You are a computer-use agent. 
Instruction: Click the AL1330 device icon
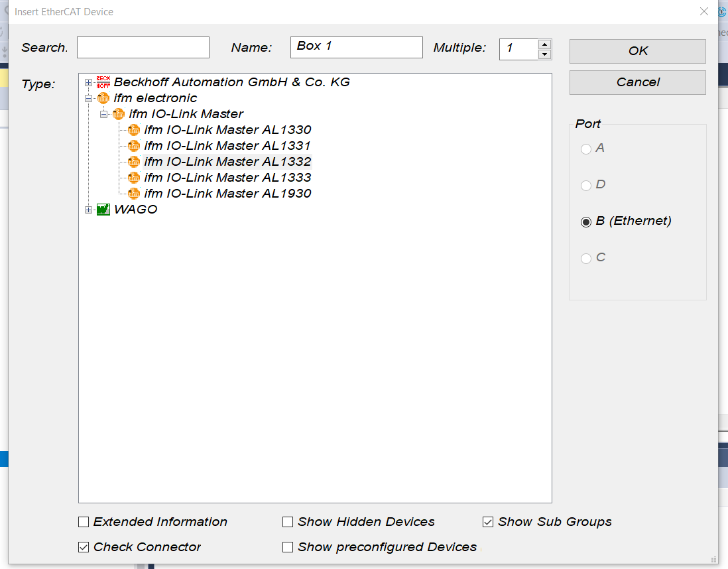pyautogui.click(x=134, y=130)
